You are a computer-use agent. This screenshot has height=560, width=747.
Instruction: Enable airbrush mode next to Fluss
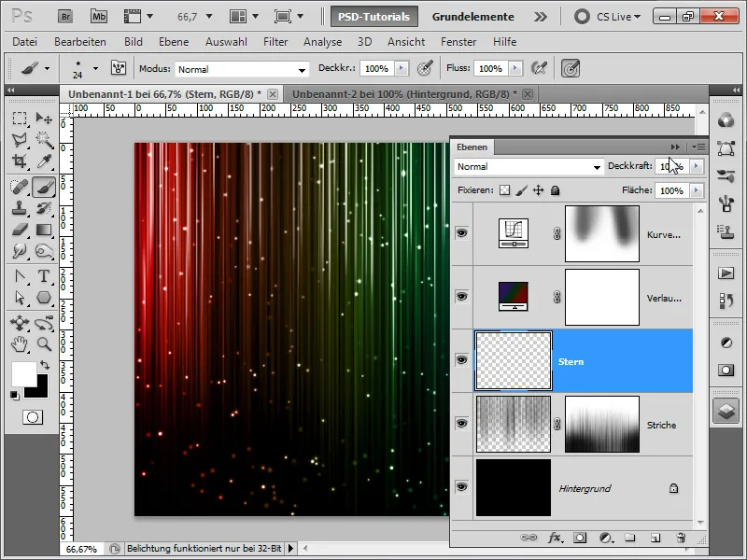click(x=539, y=68)
